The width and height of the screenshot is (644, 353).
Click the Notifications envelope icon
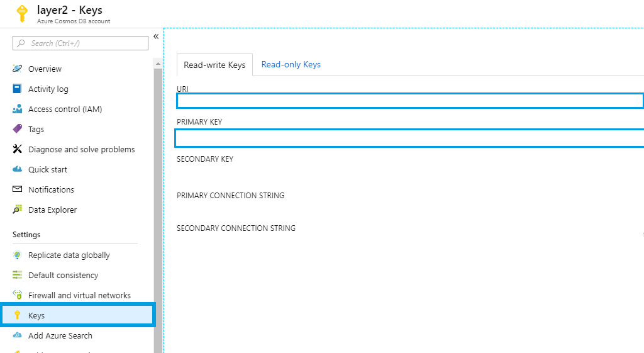[x=18, y=189]
